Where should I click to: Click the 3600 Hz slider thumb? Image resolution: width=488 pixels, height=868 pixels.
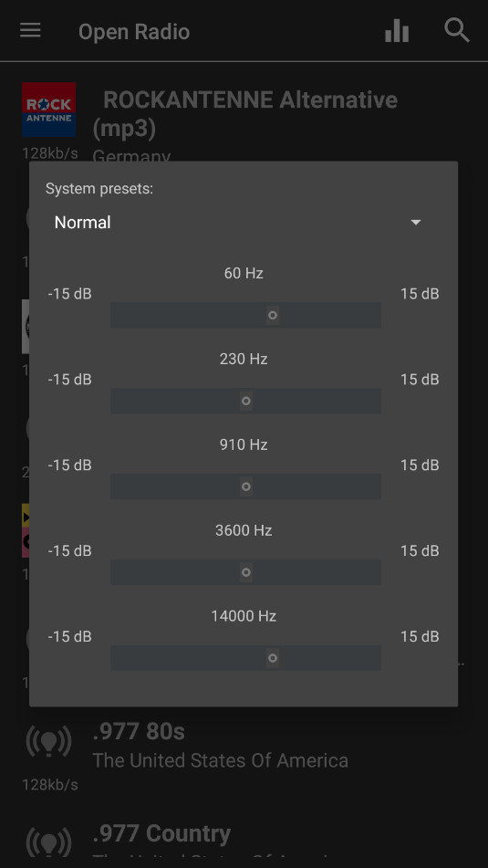click(246, 572)
